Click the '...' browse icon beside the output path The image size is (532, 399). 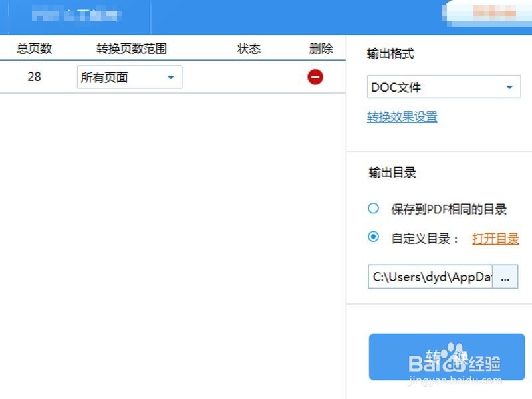507,277
